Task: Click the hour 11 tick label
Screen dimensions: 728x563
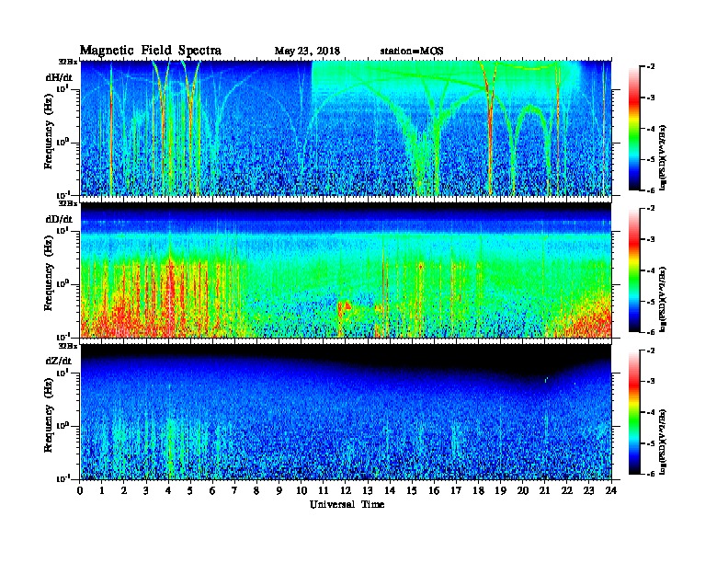Action: click(324, 491)
